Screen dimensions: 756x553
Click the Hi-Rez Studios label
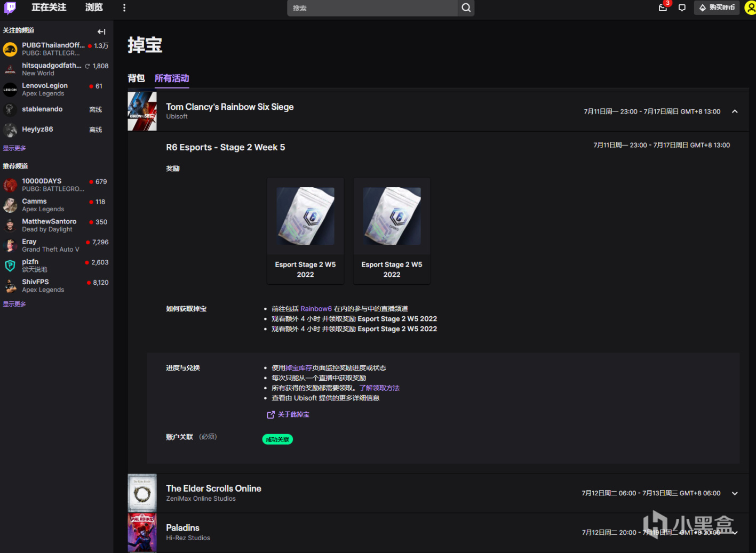tap(188, 538)
